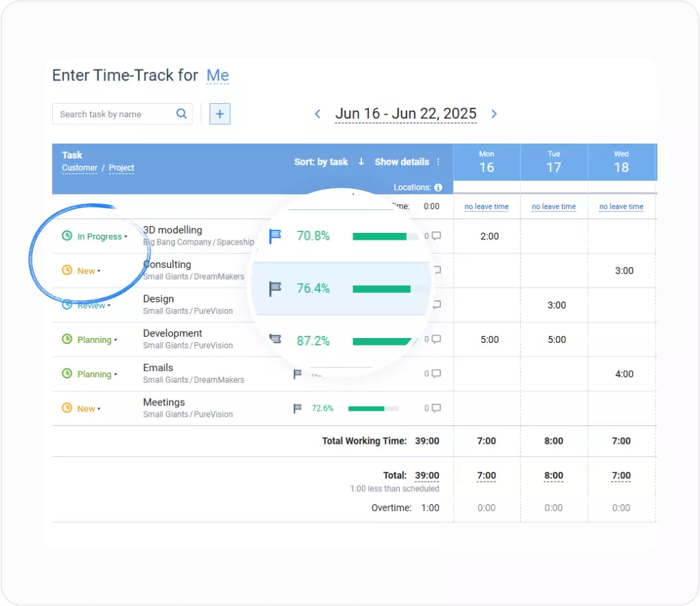The image size is (700, 606).
Task: Toggle the Review status on Design task
Action: pos(89,305)
